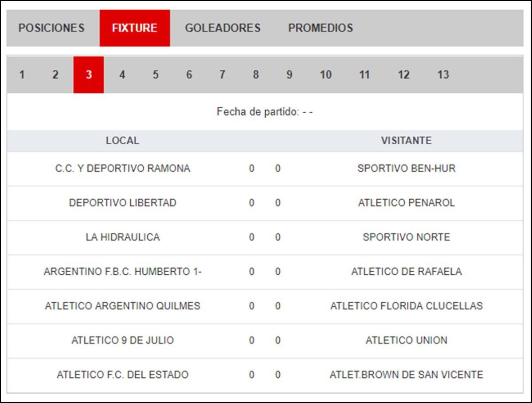Select matchday 12
Screen dimensions: 532x403
pos(403,75)
